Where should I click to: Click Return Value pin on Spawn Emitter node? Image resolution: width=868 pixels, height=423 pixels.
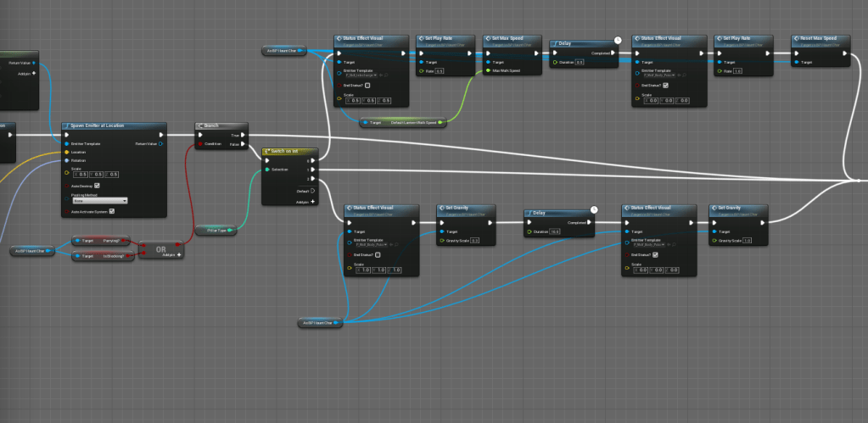(x=161, y=143)
